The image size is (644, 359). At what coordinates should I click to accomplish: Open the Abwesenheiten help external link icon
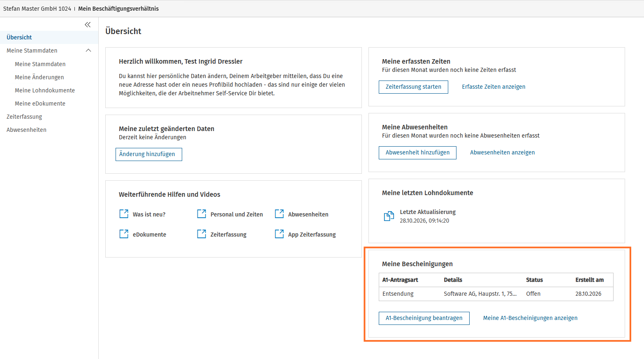coord(279,214)
